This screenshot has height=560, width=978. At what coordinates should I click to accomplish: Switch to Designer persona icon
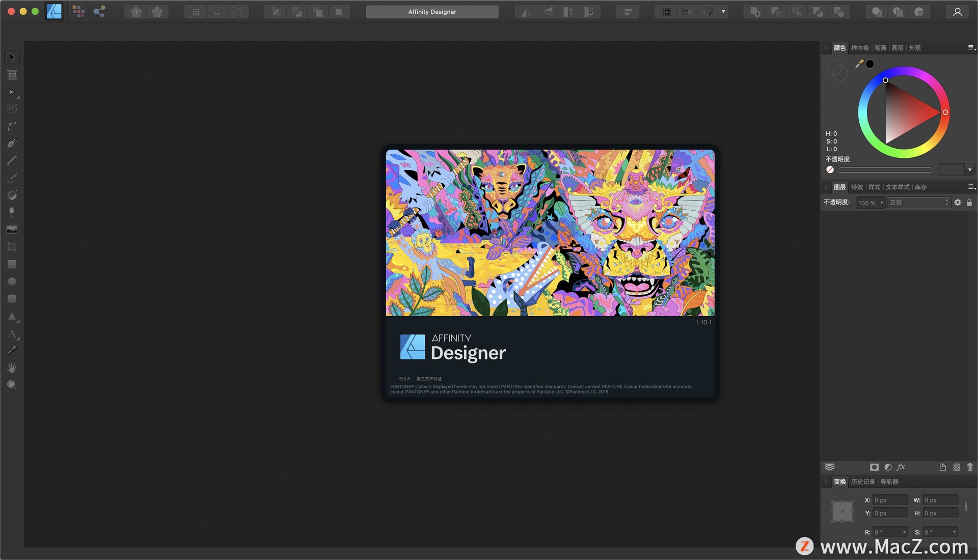[54, 11]
